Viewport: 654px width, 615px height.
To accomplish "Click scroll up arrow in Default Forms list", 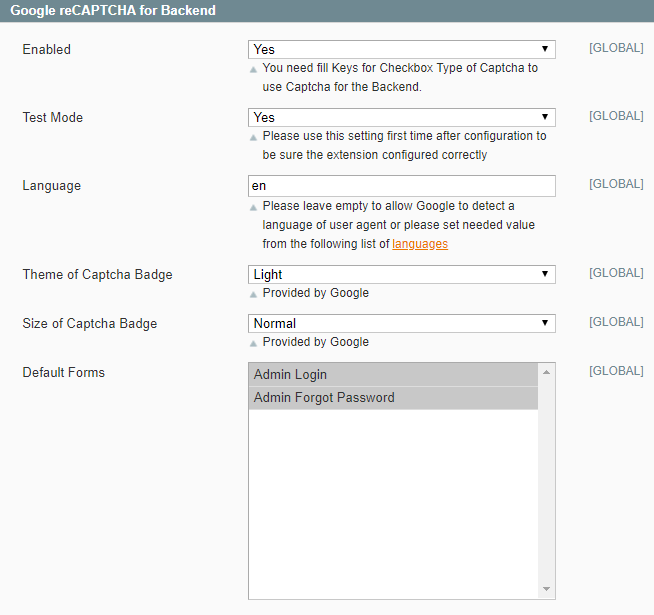I will coord(547,372).
